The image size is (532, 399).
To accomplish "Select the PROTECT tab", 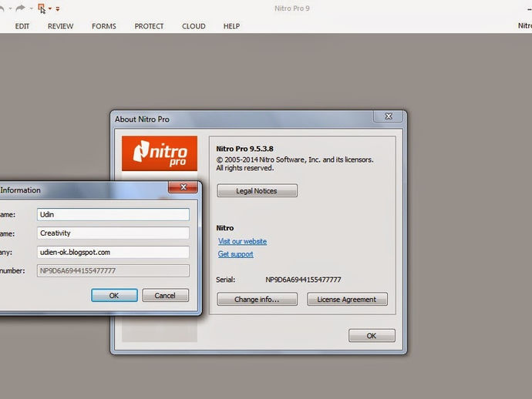I will click(x=149, y=26).
